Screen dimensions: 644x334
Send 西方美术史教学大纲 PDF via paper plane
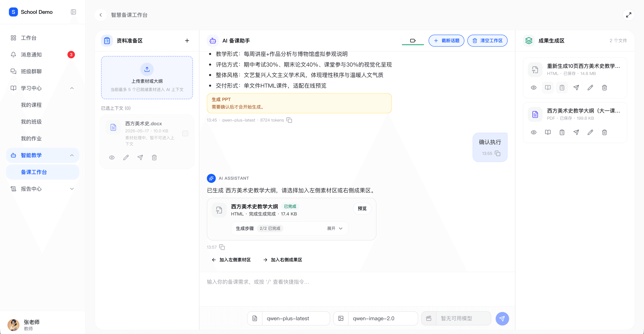[x=576, y=132]
